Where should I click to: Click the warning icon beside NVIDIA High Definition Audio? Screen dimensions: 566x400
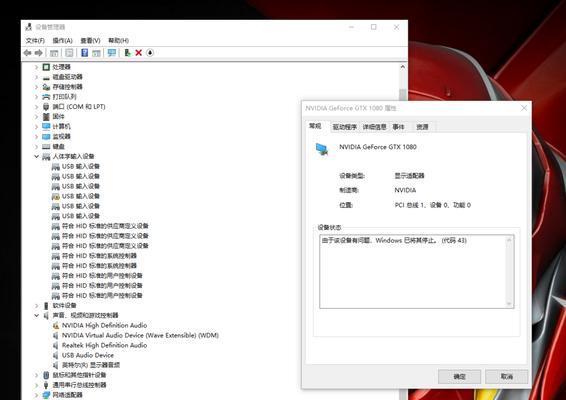56,326
